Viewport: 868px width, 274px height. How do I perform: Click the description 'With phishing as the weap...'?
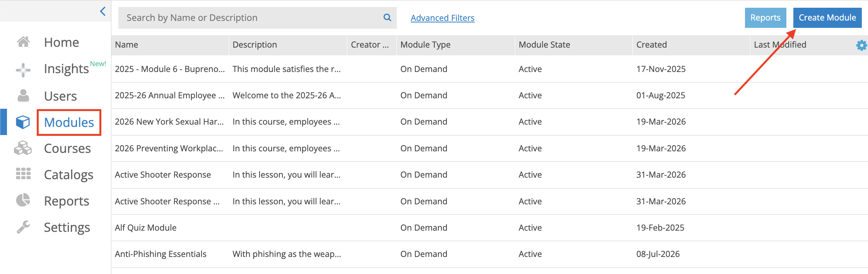tap(287, 254)
